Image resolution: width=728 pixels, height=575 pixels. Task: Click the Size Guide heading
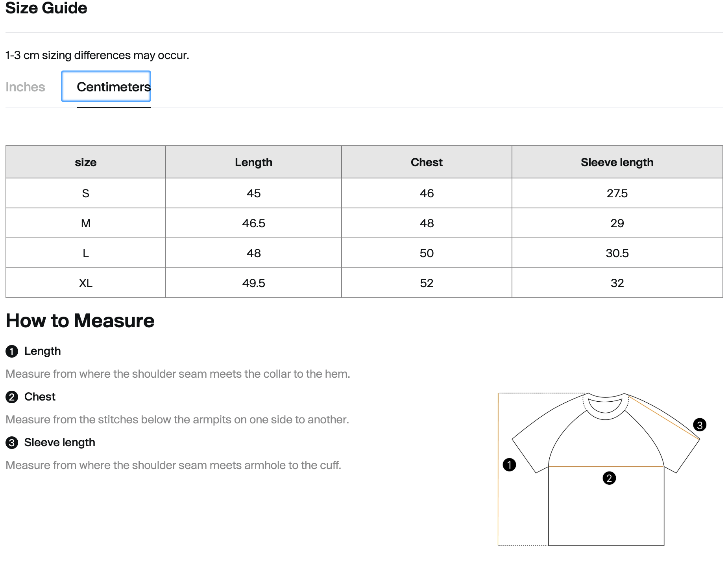[x=46, y=8]
